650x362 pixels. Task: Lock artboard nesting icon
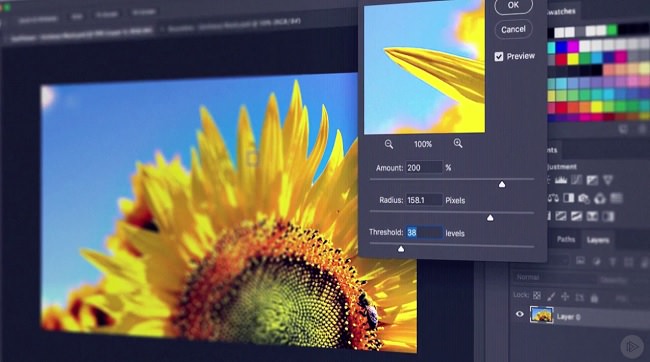(x=580, y=298)
